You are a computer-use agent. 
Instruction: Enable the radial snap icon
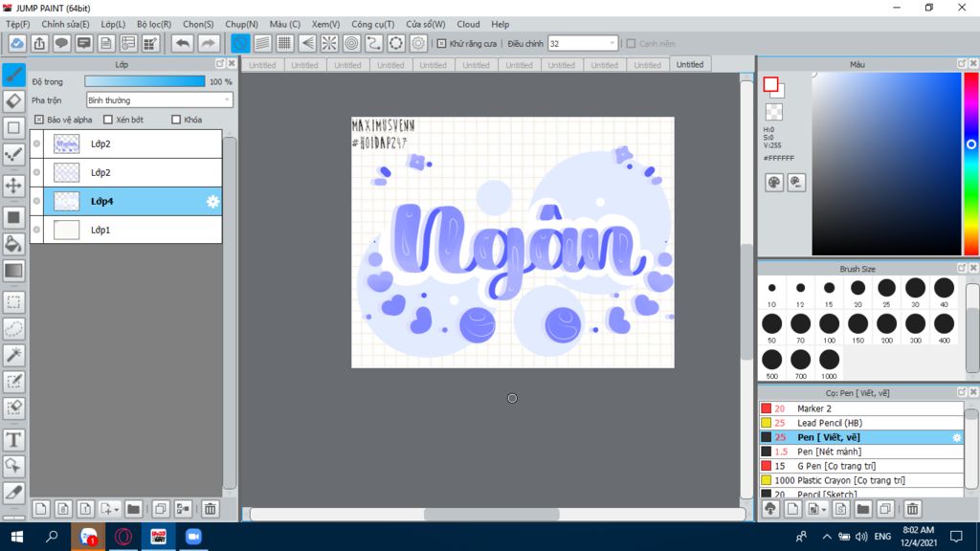pyautogui.click(x=329, y=43)
